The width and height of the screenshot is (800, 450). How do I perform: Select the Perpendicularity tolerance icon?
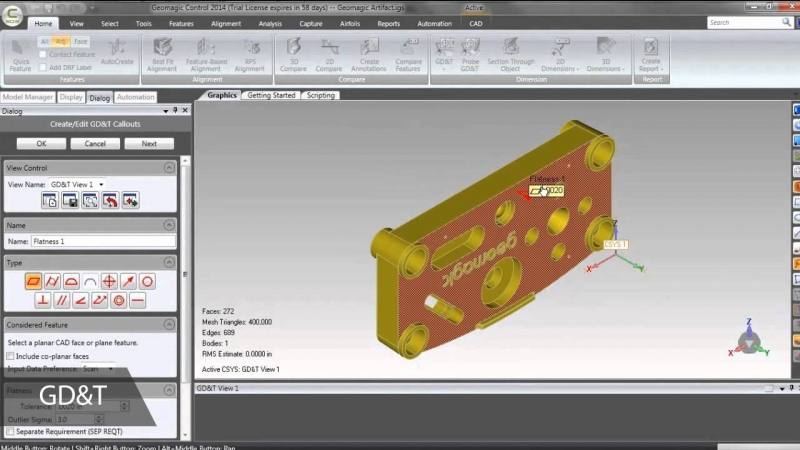coord(43,301)
